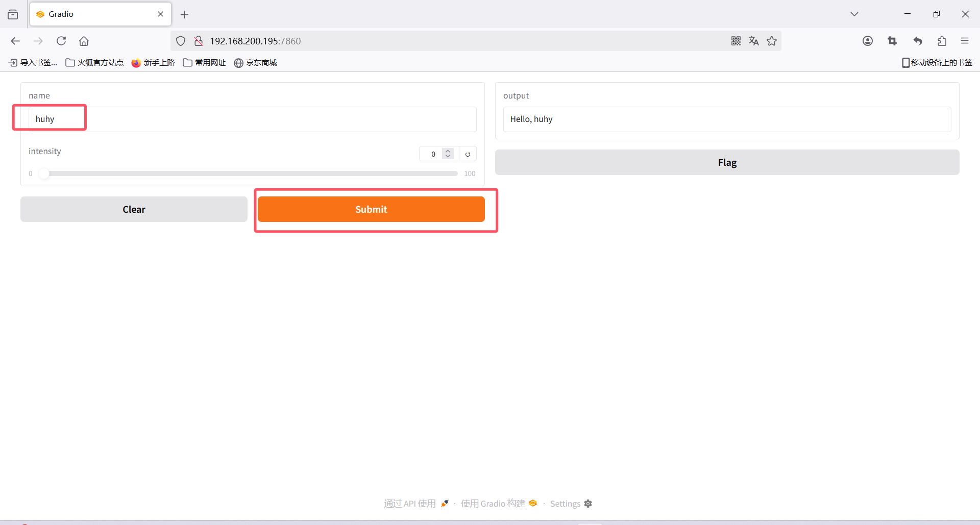Open the recent browsing view icon

[x=13, y=14]
